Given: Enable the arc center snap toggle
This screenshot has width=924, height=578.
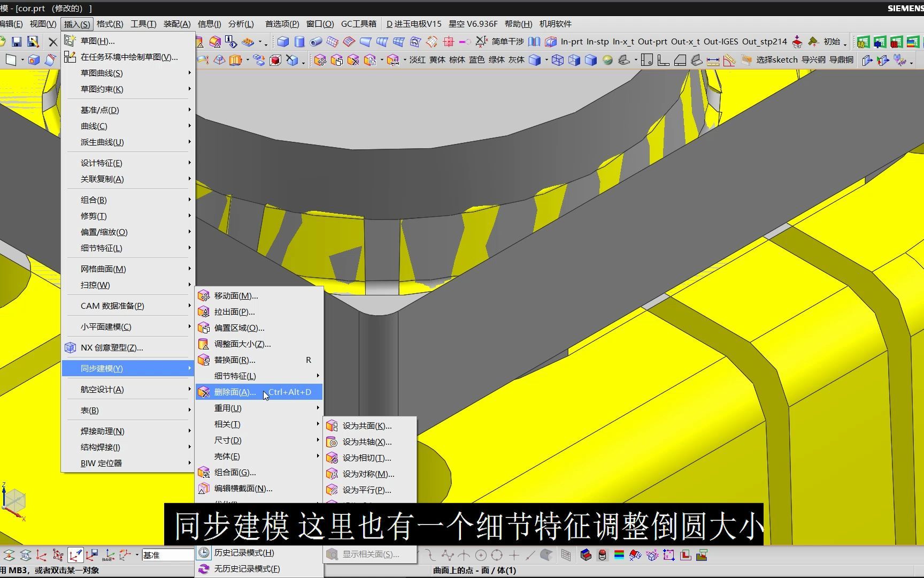Looking at the screenshot, I should (480, 555).
